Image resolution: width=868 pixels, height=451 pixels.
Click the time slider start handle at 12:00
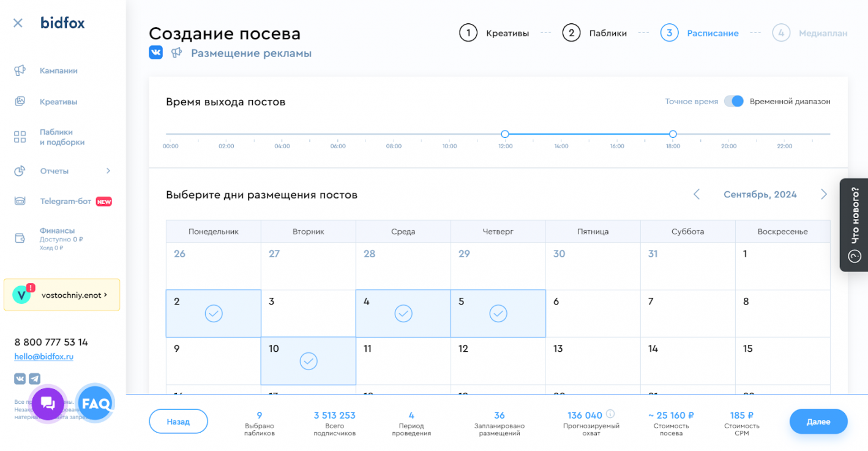tap(505, 134)
